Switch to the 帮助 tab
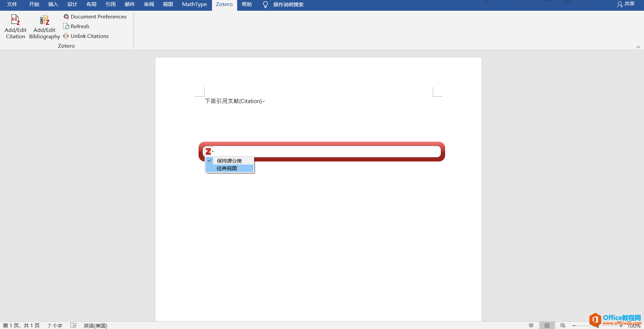The height and width of the screenshot is (329, 644). pyautogui.click(x=247, y=4)
